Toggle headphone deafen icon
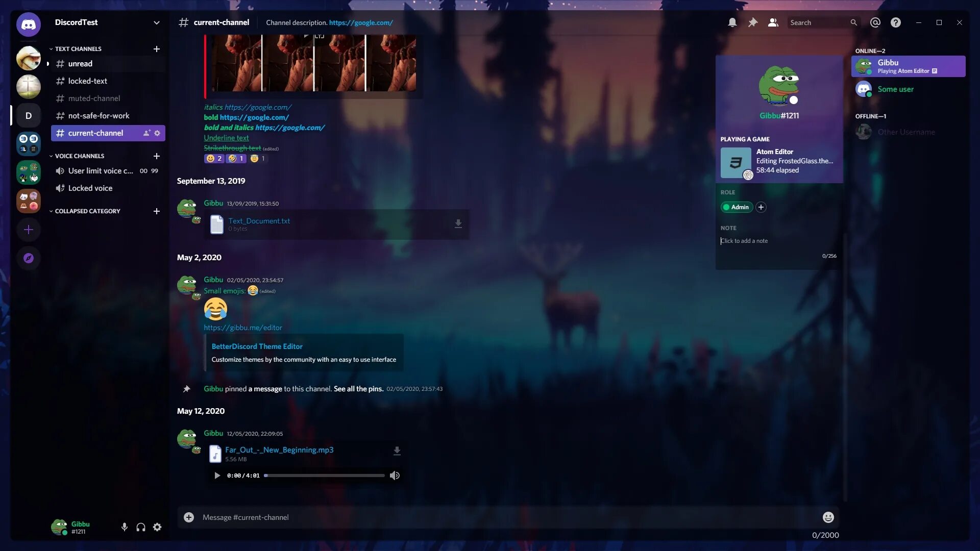Screen dimensions: 980x551 tap(140, 527)
